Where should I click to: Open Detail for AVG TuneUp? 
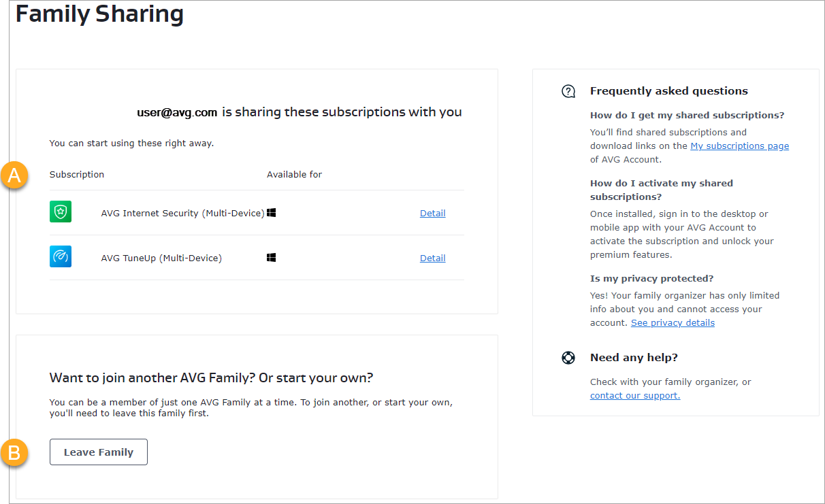(x=432, y=258)
